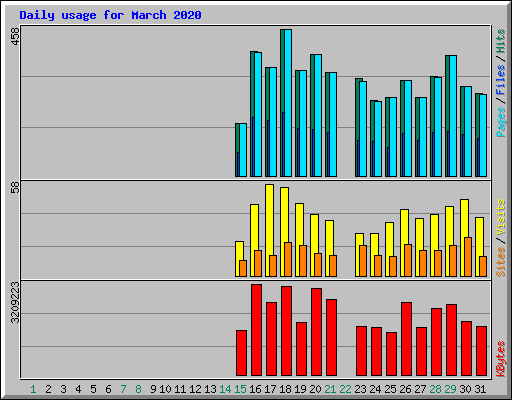The image size is (512, 400).
Task: Click the orange sites bar for day 23
Action: (x=363, y=261)
